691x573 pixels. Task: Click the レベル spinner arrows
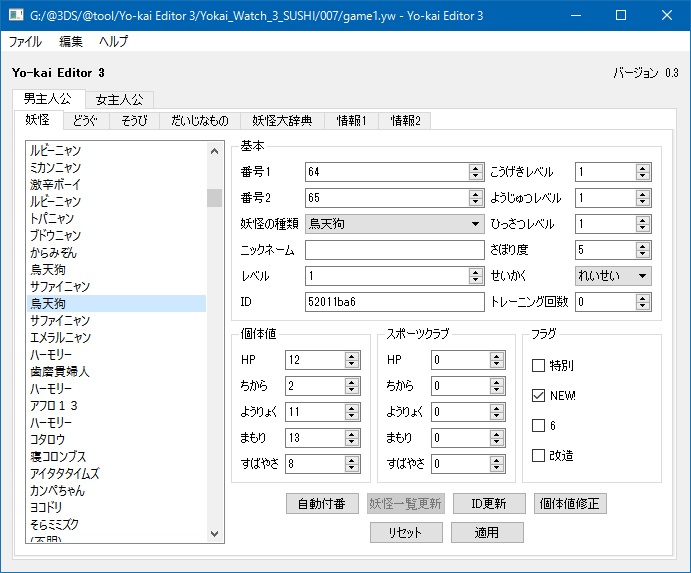[476, 276]
